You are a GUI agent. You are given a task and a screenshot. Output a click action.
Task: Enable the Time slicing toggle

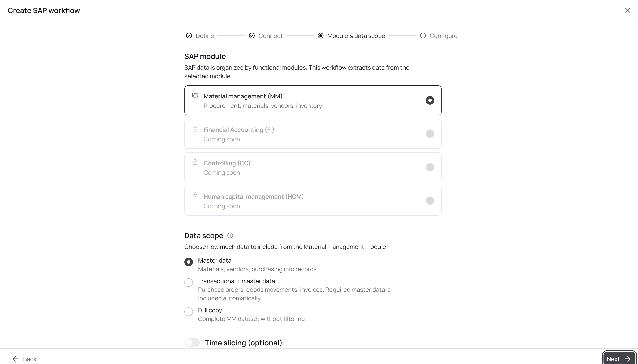[192, 342]
